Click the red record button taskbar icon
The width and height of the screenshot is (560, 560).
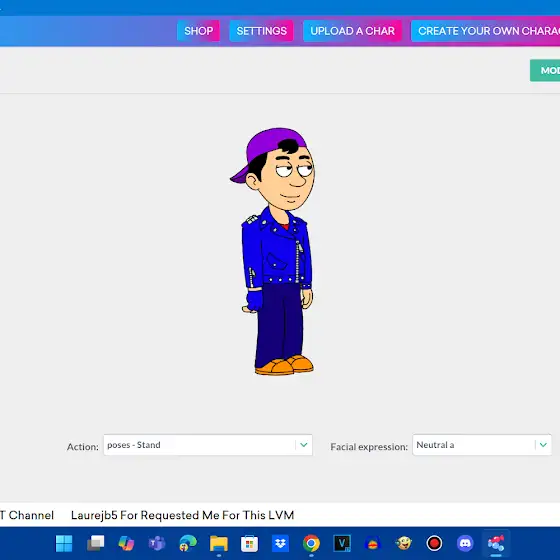tap(434, 543)
